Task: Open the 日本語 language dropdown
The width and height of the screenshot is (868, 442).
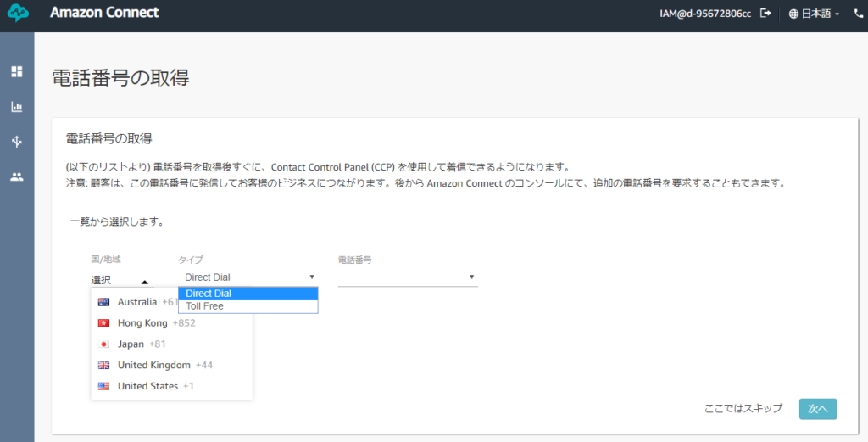Action: pyautogui.click(x=815, y=14)
